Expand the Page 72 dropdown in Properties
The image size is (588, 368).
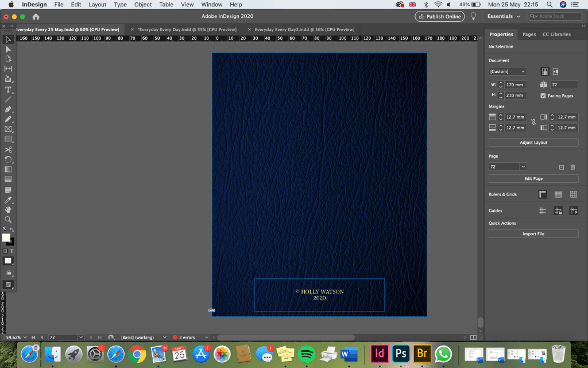[523, 167]
